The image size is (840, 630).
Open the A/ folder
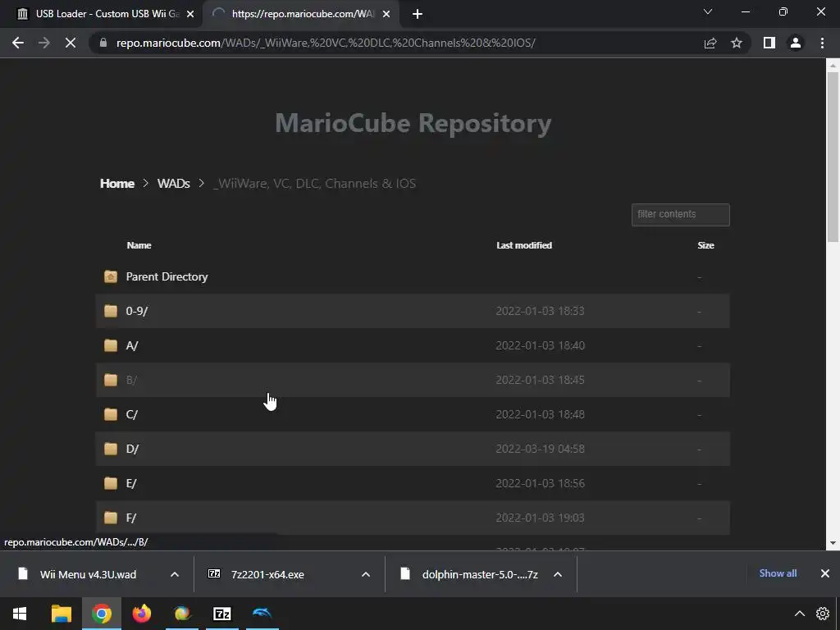pos(132,345)
